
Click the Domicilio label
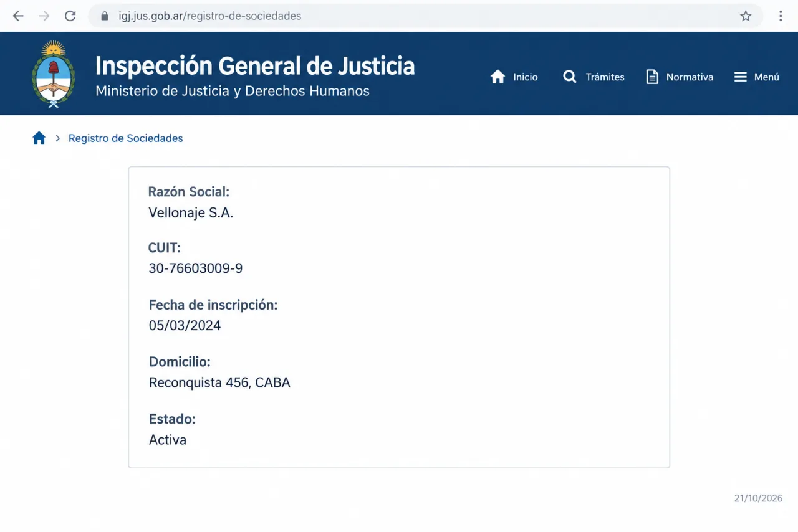pos(180,361)
